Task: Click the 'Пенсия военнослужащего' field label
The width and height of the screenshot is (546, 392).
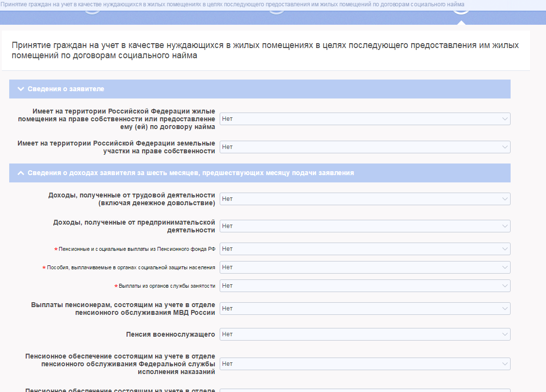Action: [170, 334]
